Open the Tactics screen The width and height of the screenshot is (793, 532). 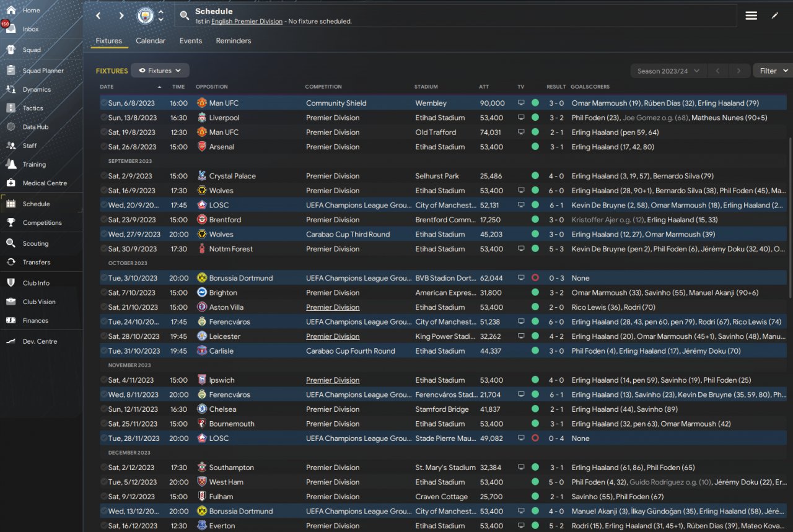point(33,108)
